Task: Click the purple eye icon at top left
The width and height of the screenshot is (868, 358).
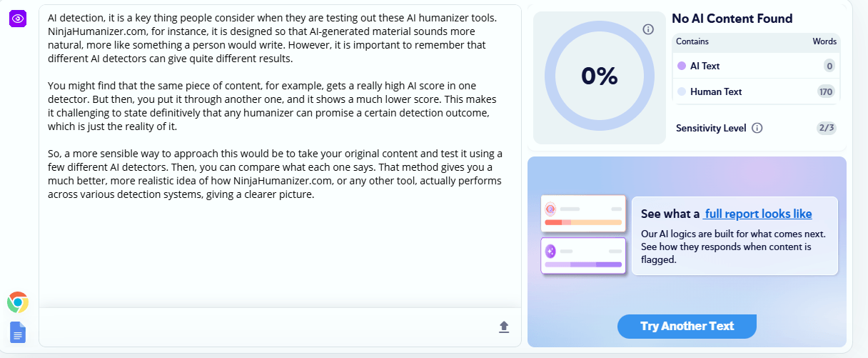Action: click(x=18, y=18)
